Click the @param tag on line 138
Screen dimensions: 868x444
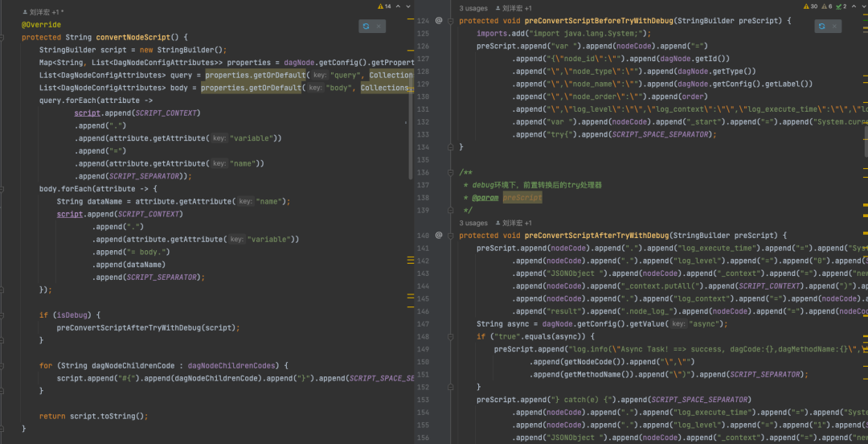[485, 198]
